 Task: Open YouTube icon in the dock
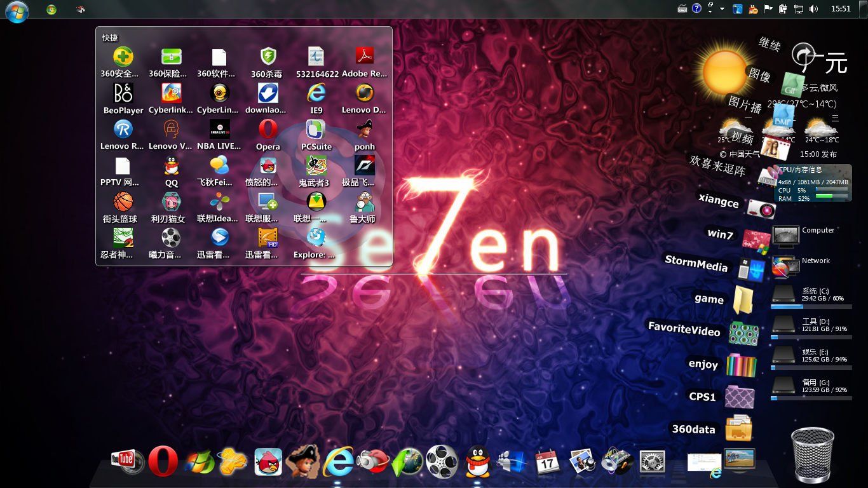click(127, 461)
